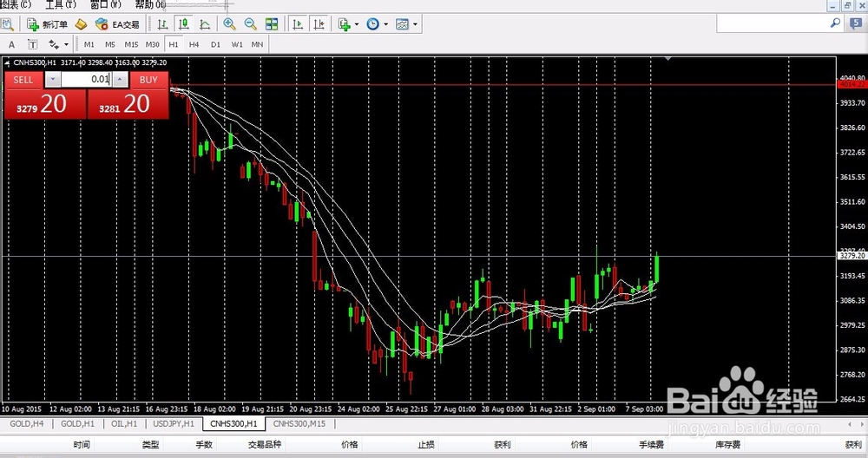Expand the arrows tool dropdown
The width and height of the screenshot is (868, 458).
[x=67, y=44]
